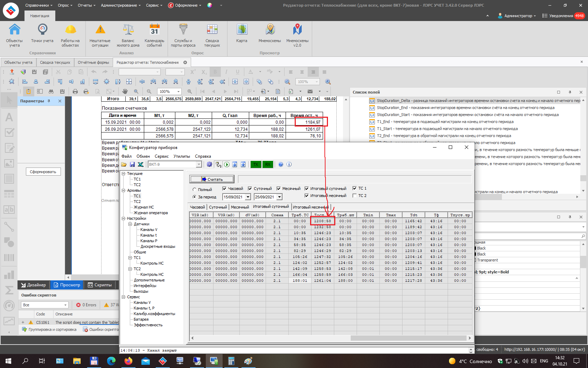The image size is (588, 368).
Task: Open Нештатные ситуации warning icon
Action: 100,35
